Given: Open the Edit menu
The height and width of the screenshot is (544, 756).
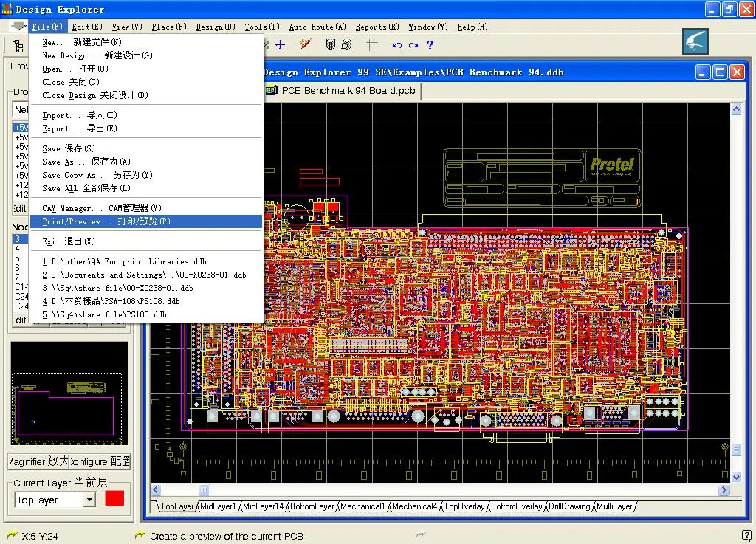Looking at the screenshot, I should tap(87, 27).
